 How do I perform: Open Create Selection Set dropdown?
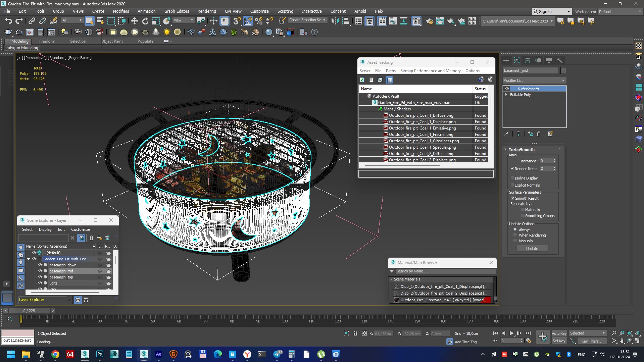point(307,20)
